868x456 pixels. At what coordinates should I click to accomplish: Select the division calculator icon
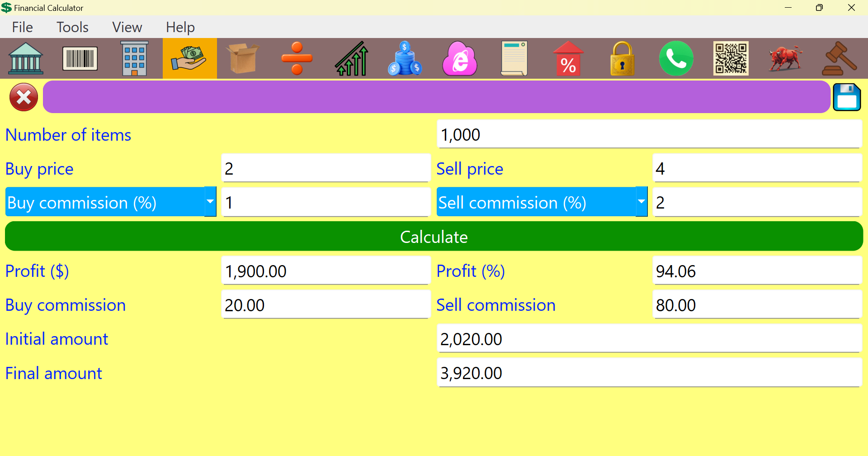pyautogui.click(x=297, y=58)
